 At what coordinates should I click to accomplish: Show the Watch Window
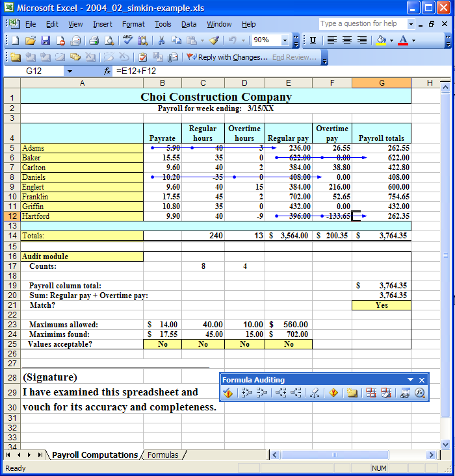point(405,393)
